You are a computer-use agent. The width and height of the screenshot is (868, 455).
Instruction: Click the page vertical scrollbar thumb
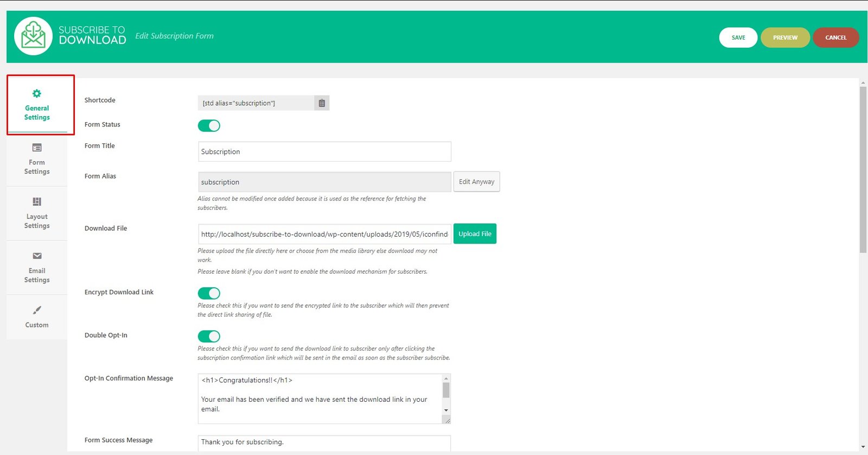(863, 168)
